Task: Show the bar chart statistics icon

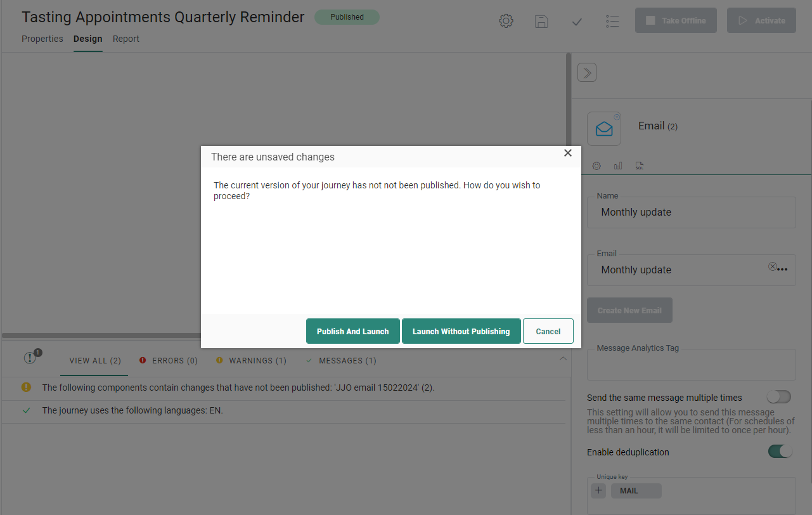Action: click(x=618, y=166)
